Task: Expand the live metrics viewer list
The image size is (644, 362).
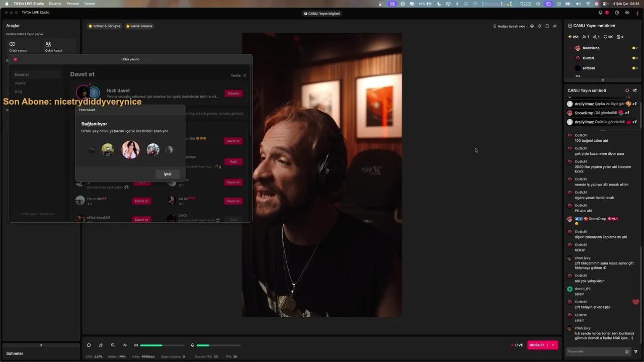Action: tap(602, 80)
